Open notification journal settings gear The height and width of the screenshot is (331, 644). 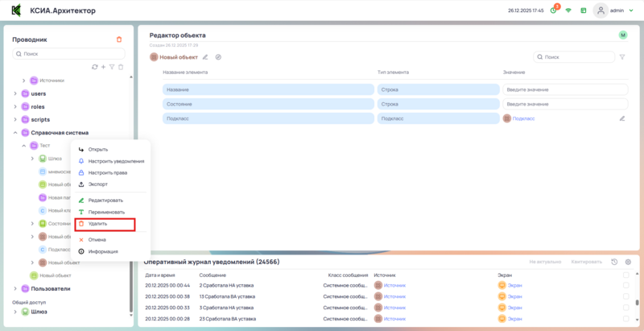(x=628, y=262)
